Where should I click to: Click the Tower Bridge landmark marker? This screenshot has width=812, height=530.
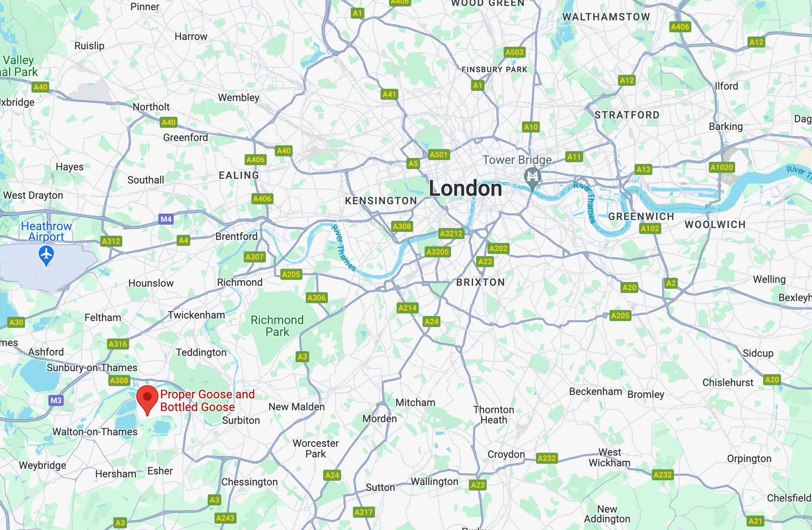pos(533,178)
